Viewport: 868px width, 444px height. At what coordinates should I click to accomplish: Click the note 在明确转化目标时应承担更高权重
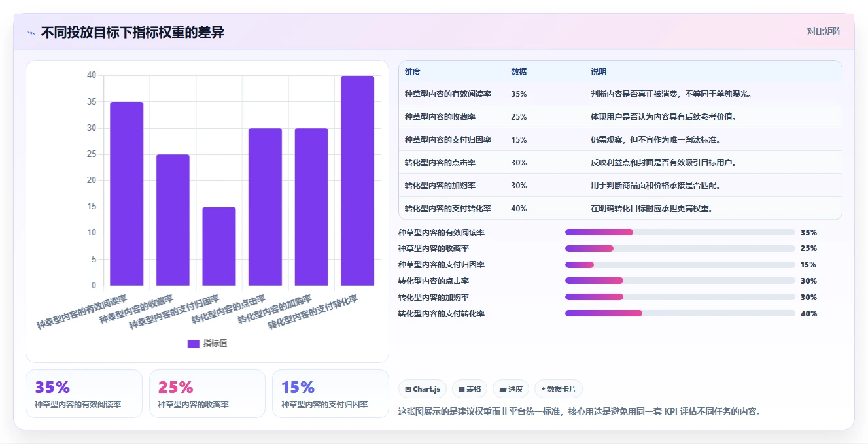(x=651, y=209)
